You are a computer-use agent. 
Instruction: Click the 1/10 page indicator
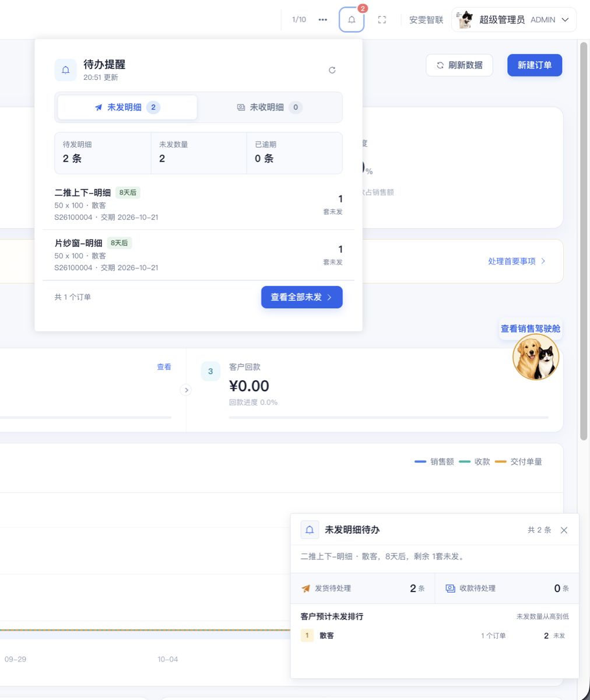coord(299,20)
